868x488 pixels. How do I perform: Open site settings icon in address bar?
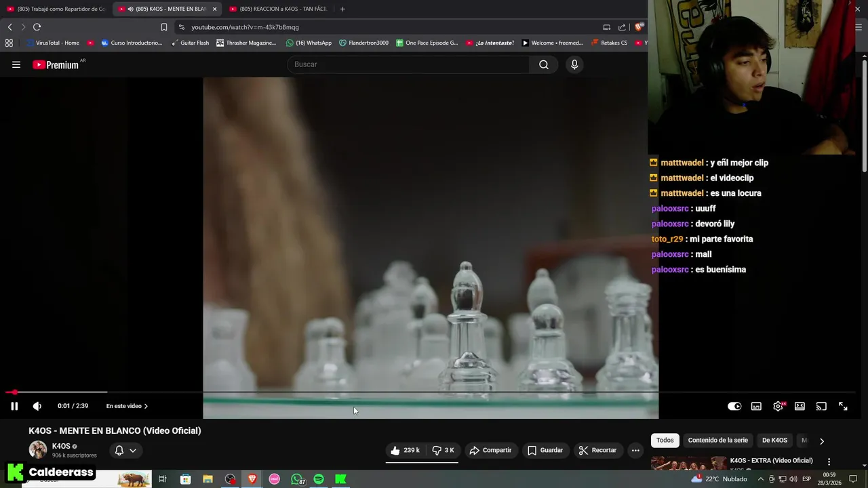181,27
